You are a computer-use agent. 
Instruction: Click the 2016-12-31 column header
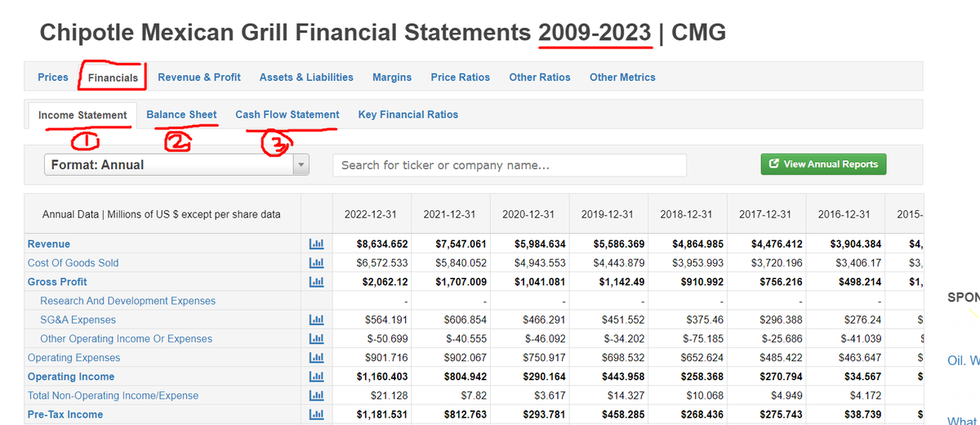point(844,214)
